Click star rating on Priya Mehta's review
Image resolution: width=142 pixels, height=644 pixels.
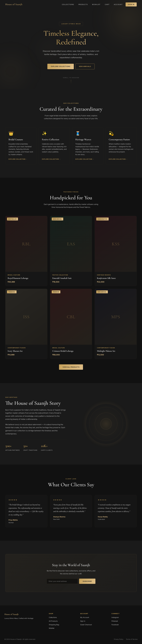(x=13, y=500)
